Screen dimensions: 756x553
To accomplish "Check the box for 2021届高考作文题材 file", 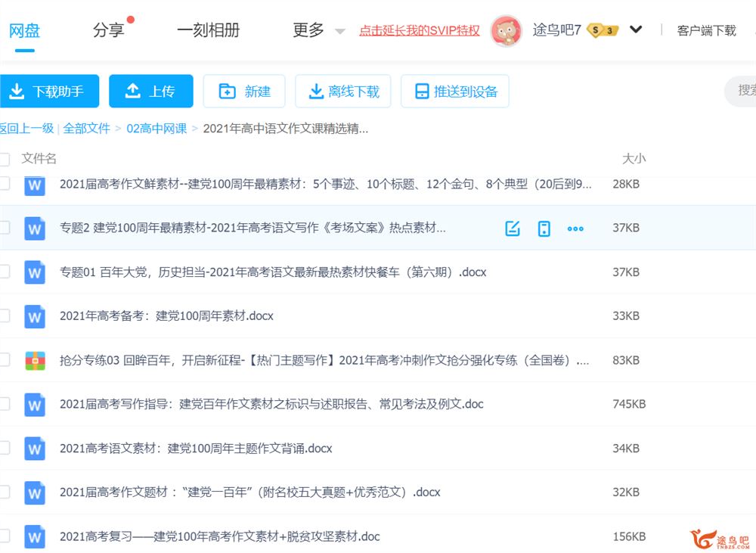I will click(x=5, y=492).
